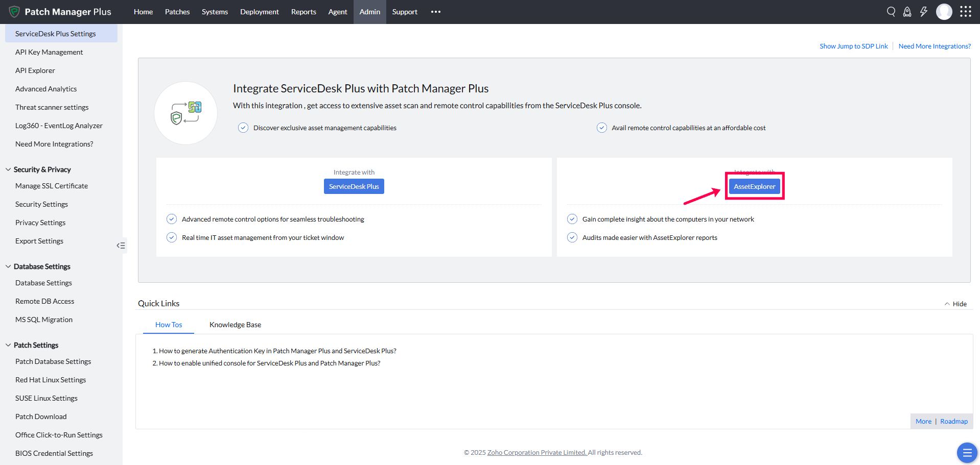Image resolution: width=980 pixels, height=465 pixels.
Task: Open the search icon in the header
Action: point(891,12)
